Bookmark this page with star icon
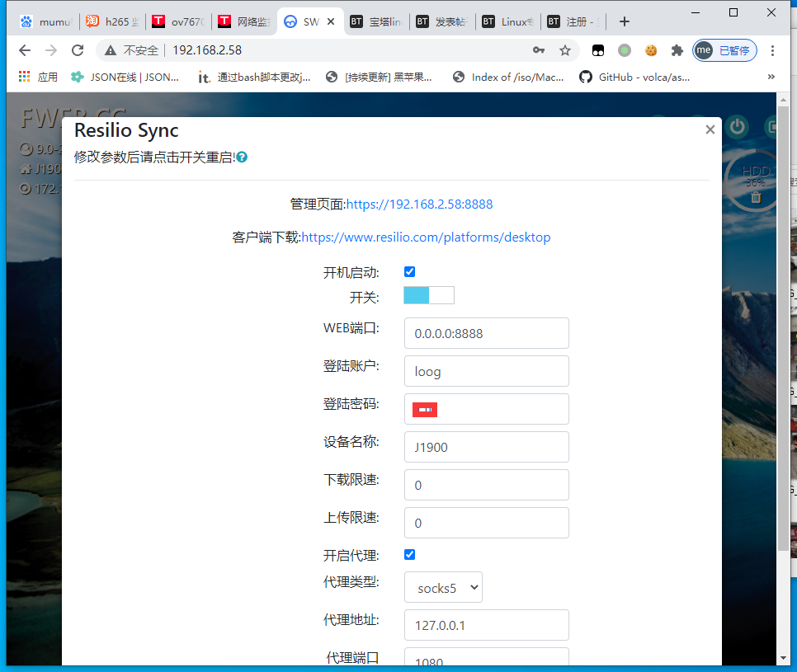Screen dimensions: 797x672 coord(565,50)
